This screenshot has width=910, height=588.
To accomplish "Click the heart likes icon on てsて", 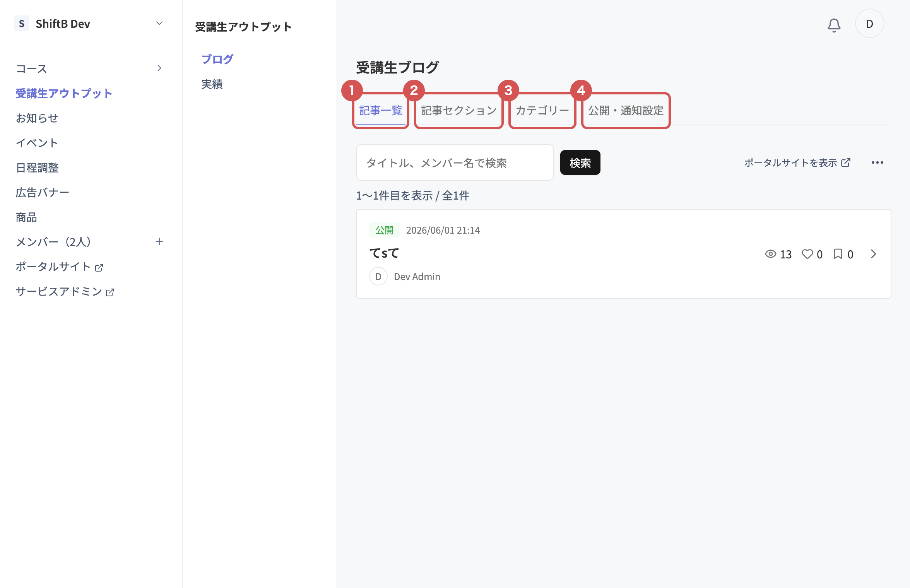I will 807,254.
